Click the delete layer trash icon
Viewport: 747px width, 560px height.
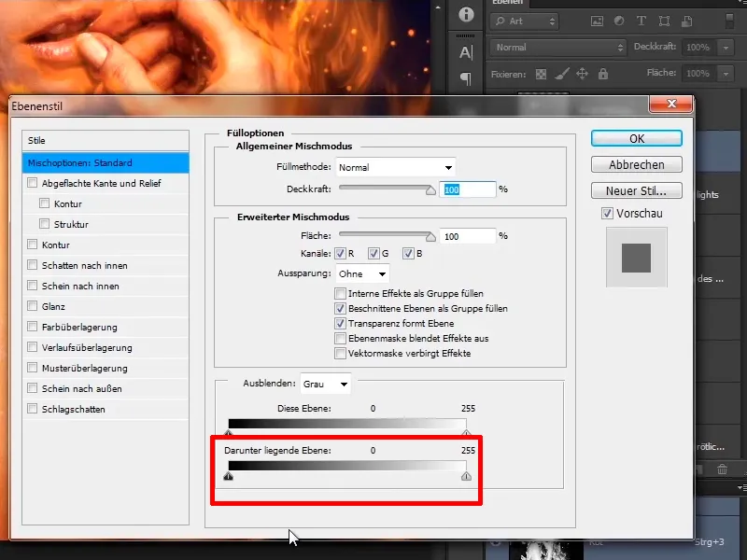pyautogui.click(x=722, y=469)
